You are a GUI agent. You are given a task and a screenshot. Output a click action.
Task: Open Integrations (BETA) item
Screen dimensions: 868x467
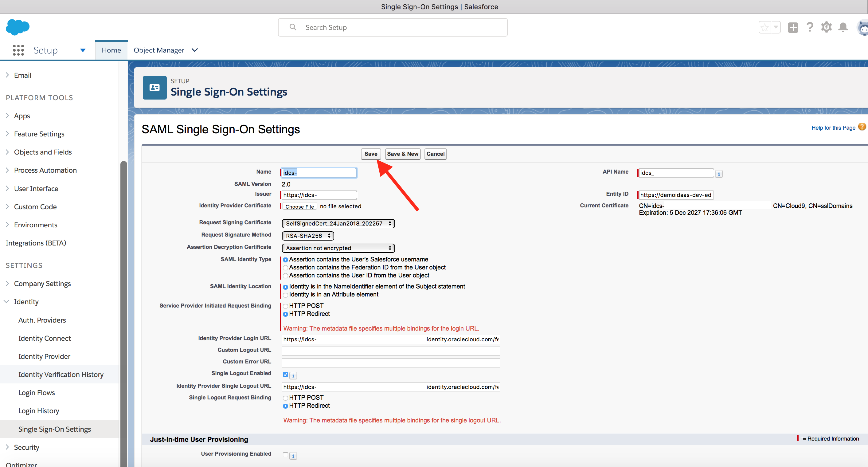pyautogui.click(x=36, y=243)
